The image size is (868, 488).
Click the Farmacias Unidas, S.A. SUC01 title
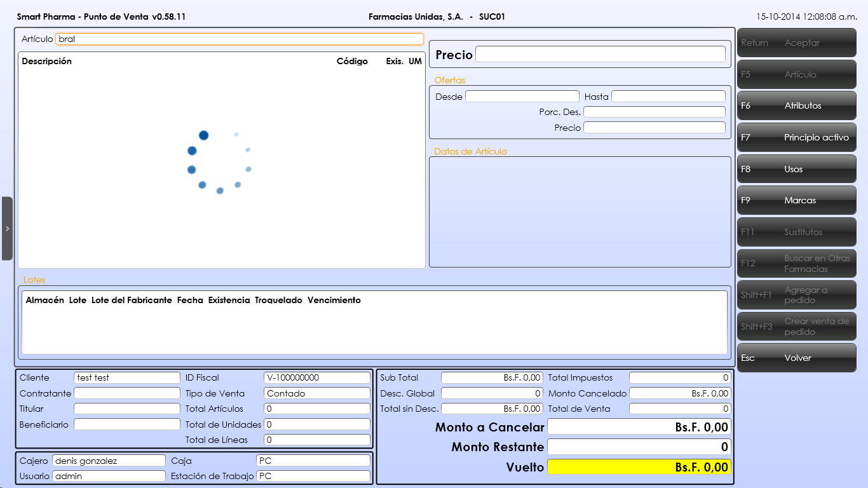[x=437, y=17]
